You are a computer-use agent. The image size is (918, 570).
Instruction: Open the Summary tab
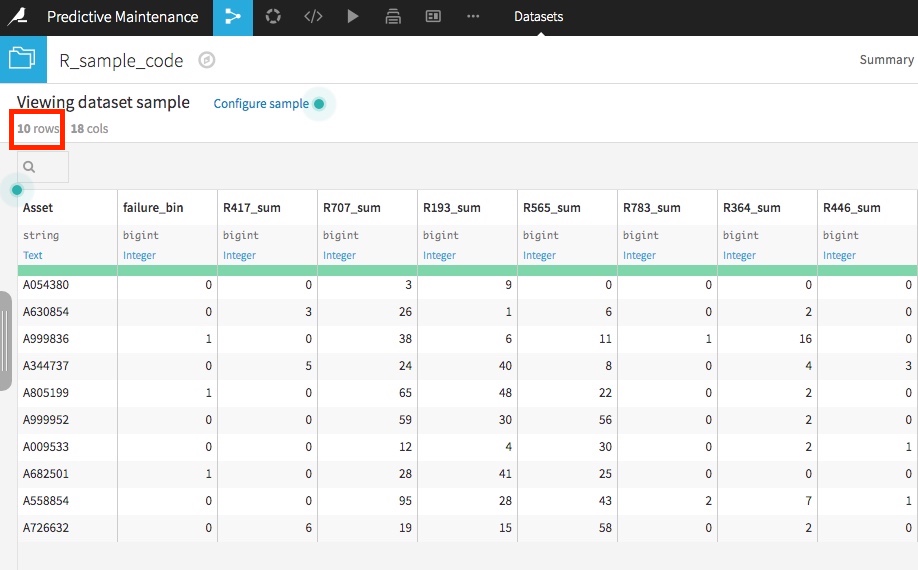pos(886,60)
